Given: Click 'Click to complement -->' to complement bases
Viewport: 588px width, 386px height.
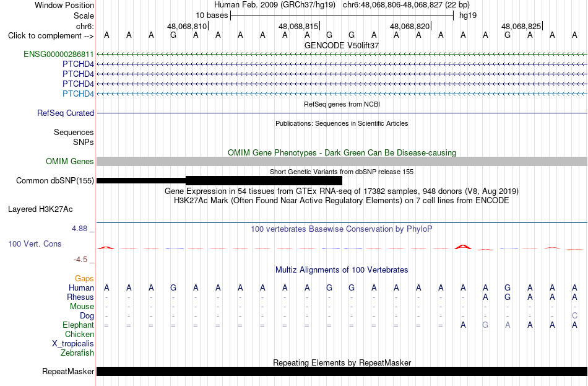Looking at the screenshot, I should 51,36.
